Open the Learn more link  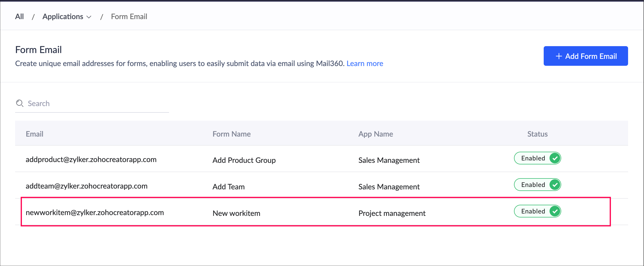365,64
